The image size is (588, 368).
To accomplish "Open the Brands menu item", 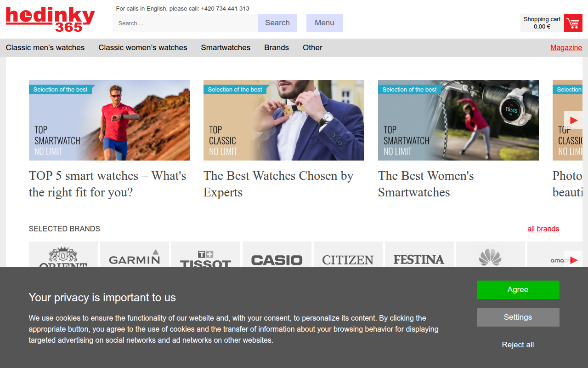I will coord(277,47).
